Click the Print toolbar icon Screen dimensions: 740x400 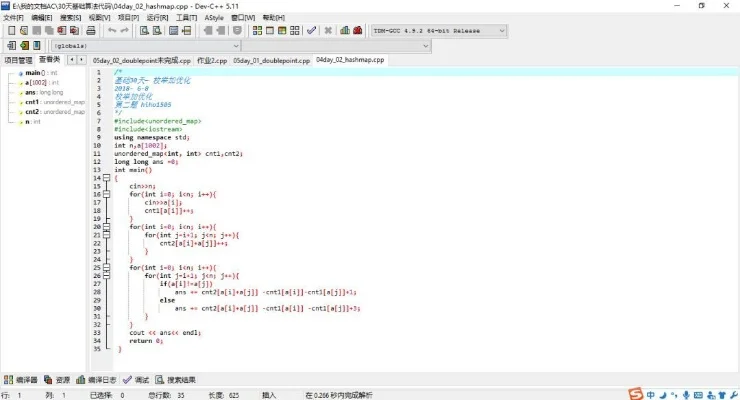[x=91, y=31]
